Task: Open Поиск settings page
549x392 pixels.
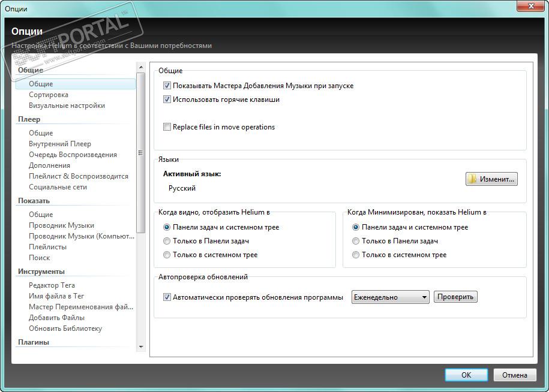Action: click(x=39, y=258)
